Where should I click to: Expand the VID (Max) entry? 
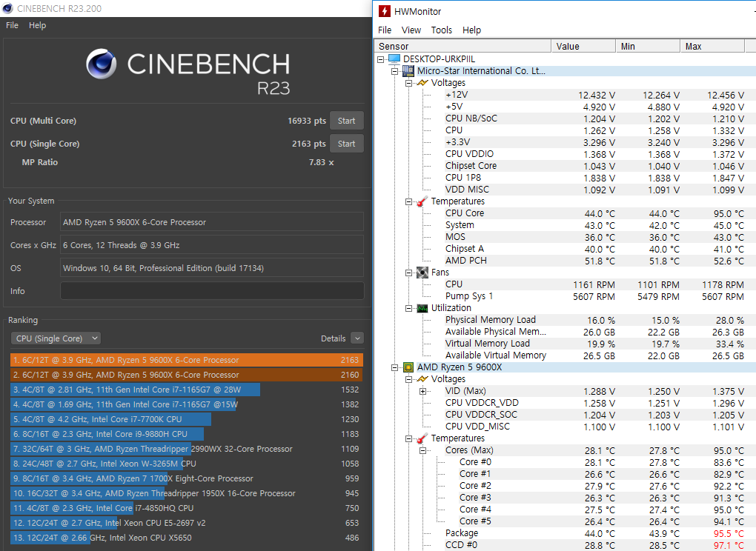[x=422, y=391]
